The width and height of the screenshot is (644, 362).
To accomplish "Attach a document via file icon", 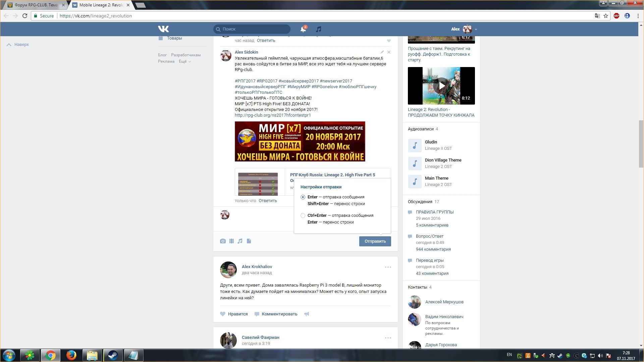I will click(249, 241).
